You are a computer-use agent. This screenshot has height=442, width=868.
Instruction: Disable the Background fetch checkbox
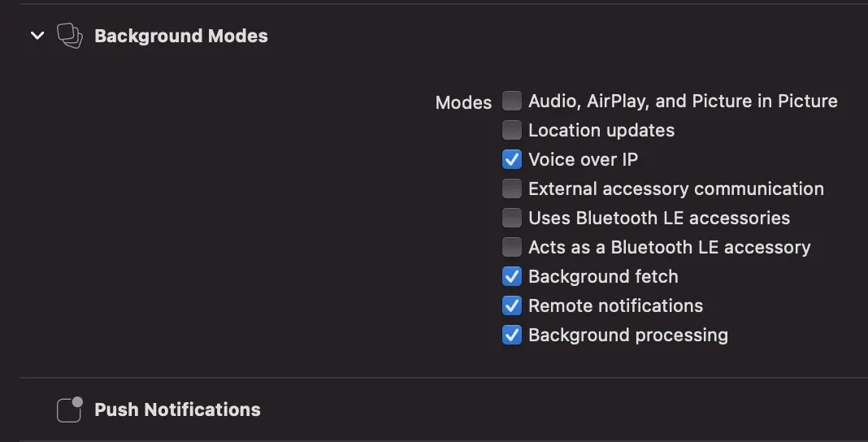coord(511,276)
